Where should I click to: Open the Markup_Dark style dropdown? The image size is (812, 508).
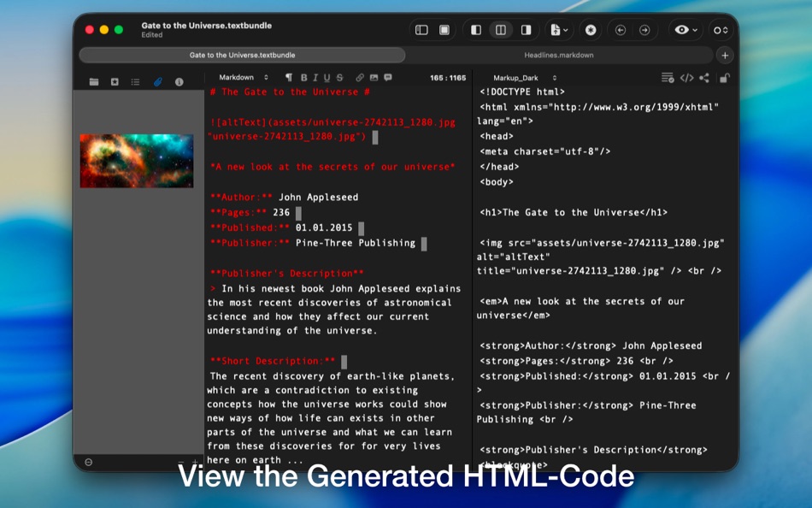[x=525, y=78]
